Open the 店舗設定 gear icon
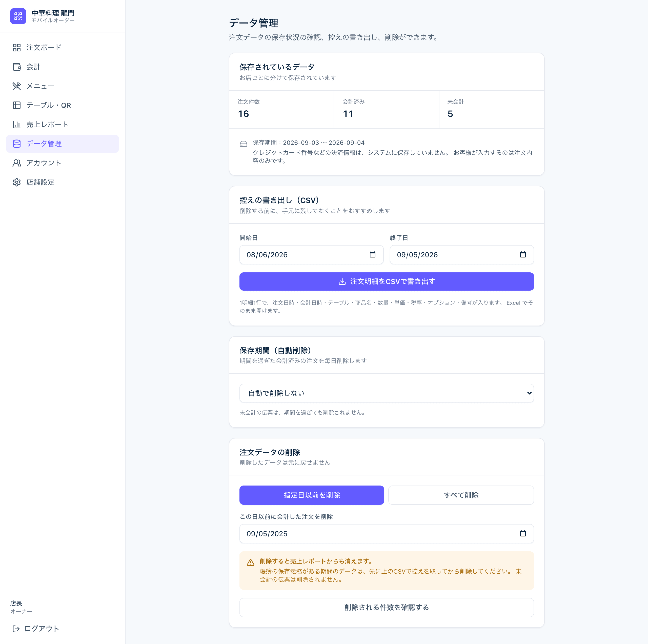 [16, 182]
